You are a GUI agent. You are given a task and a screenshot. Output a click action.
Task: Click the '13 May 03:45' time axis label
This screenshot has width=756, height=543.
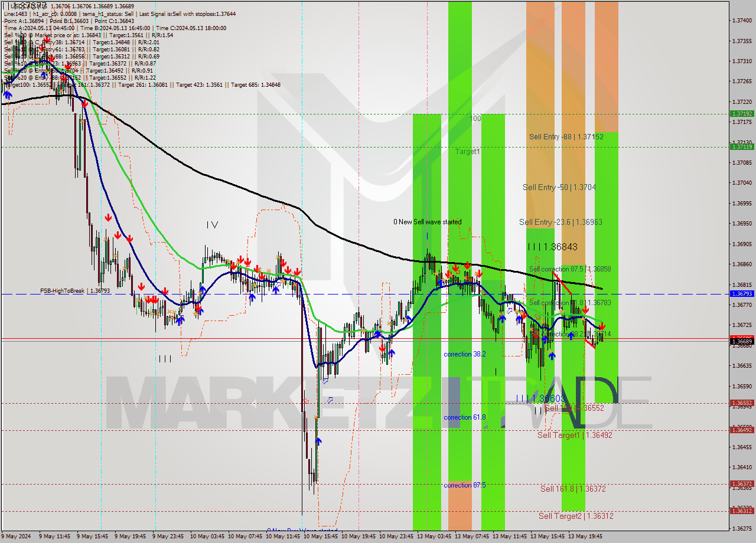click(435, 537)
